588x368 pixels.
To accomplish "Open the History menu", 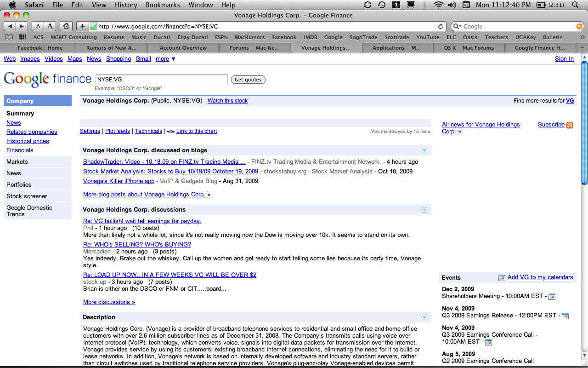I will (126, 5).
